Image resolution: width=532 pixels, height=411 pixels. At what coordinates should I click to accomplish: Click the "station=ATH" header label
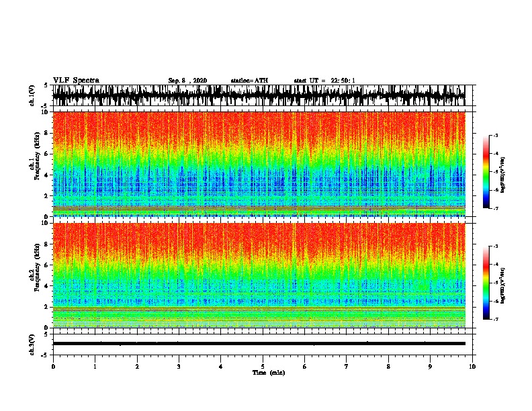pos(249,81)
